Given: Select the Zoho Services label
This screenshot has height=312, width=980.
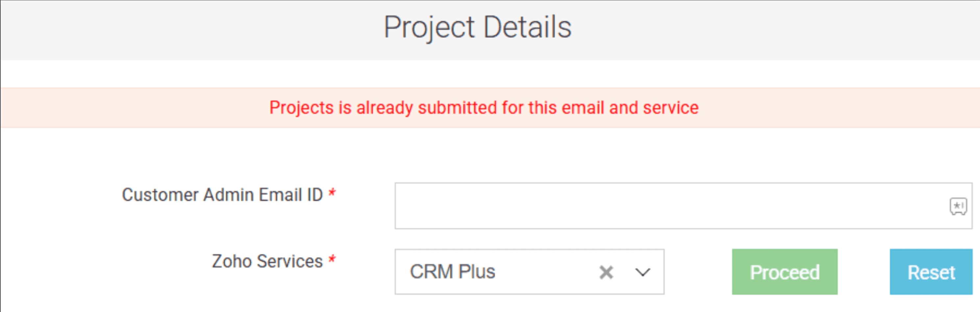Looking at the screenshot, I should click(267, 261).
